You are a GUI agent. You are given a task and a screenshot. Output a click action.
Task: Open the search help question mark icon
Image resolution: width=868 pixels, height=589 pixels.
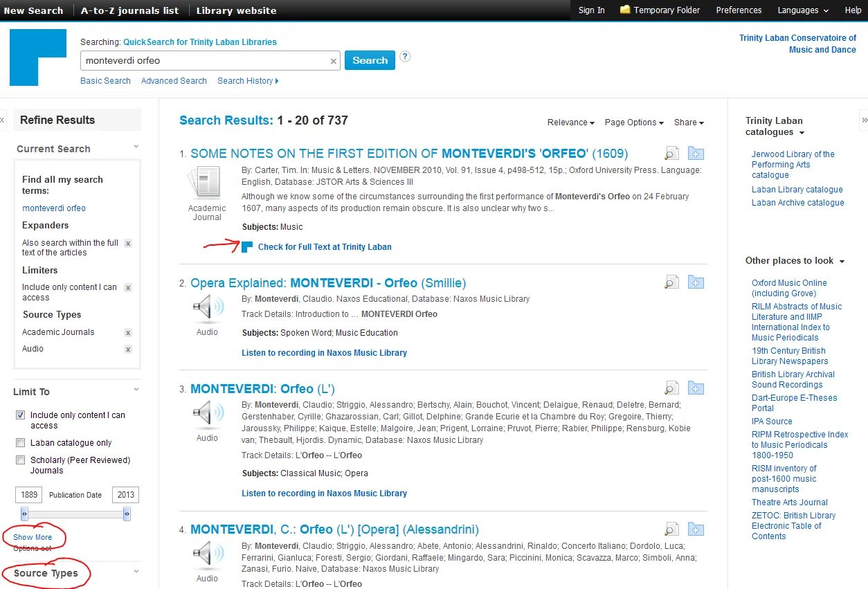point(405,57)
